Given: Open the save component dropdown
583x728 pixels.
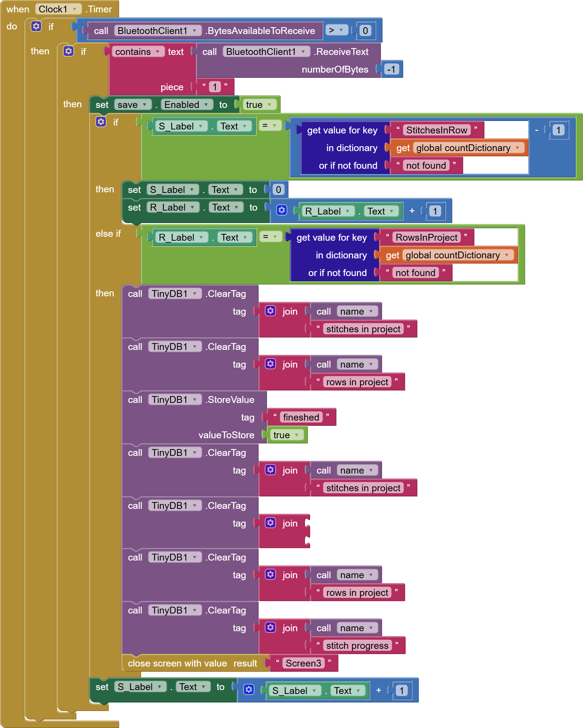Looking at the screenshot, I should coord(132,105).
